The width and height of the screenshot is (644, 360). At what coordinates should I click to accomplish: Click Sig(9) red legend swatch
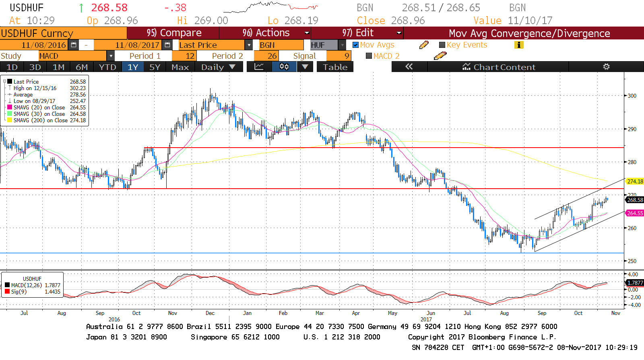click(7, 292)
